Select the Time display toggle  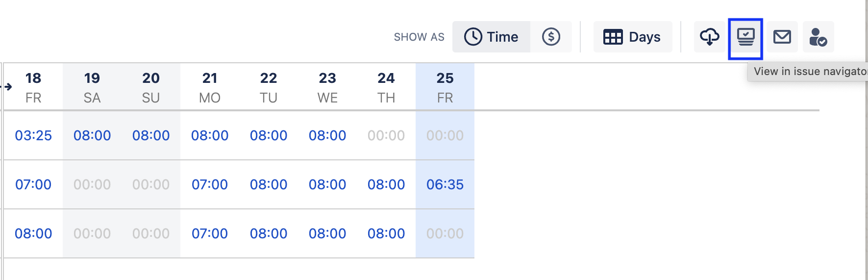[x=491, y=37]
